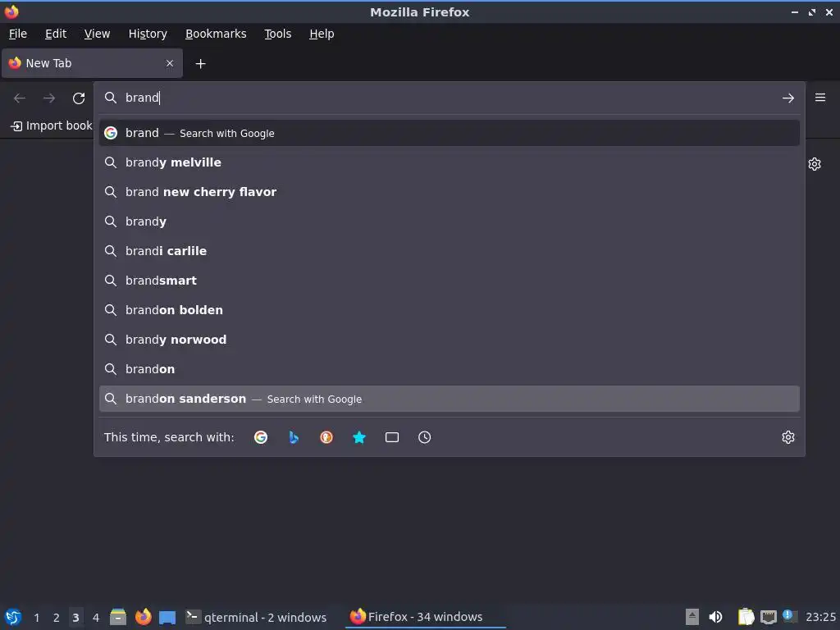Search open tabs via the tabs icon

[x=392, y=437]
